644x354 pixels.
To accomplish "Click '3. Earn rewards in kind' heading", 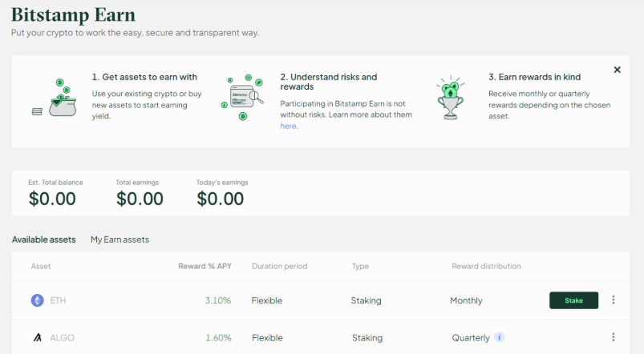I will click(534, 77).
